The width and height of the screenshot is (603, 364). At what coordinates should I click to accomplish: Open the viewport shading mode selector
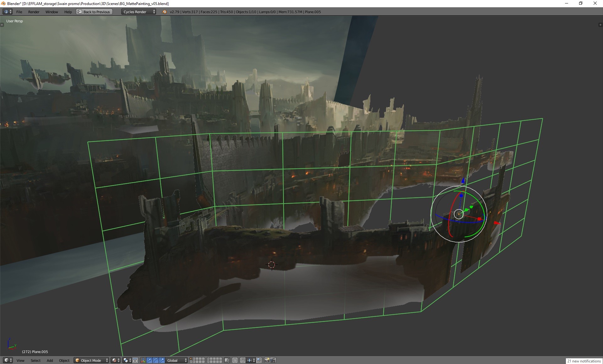(x=116, y=360)
